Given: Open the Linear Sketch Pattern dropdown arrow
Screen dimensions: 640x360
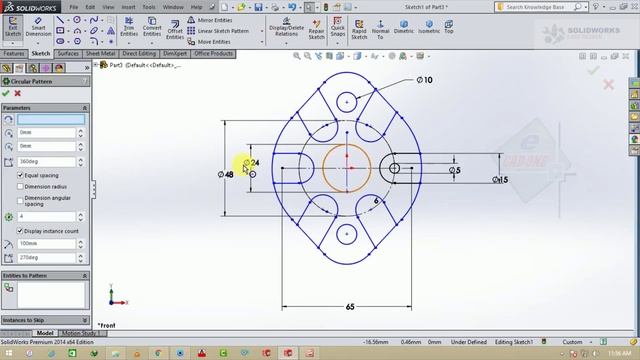Looking at the screenshot, I should 262,31.
